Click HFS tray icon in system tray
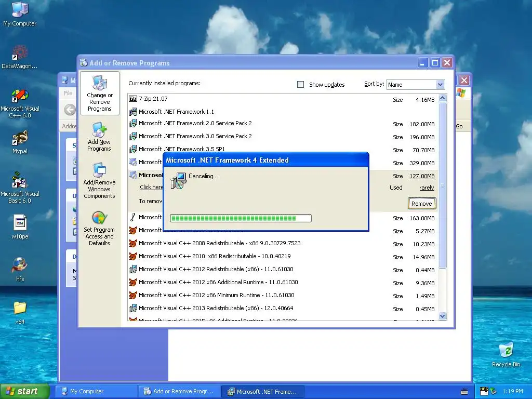Viewport: 532px width, 399px height. 484,391
